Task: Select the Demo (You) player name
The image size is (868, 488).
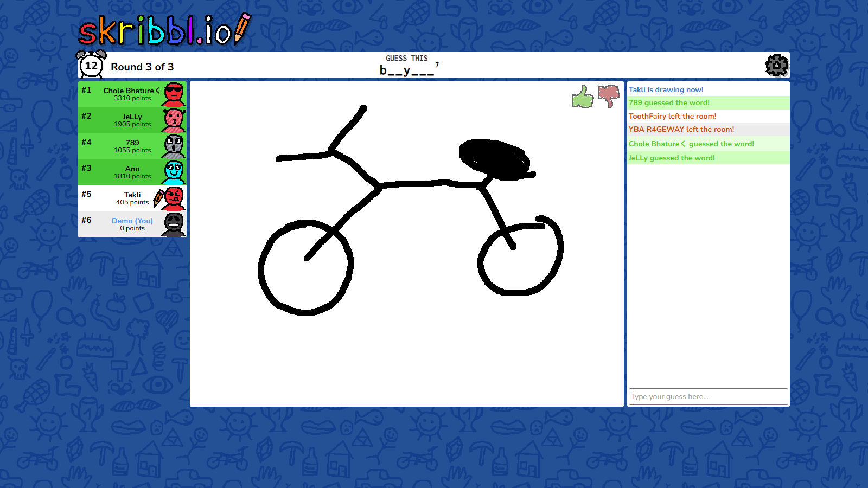Action: pyautogui.click(x=132, y=221)
